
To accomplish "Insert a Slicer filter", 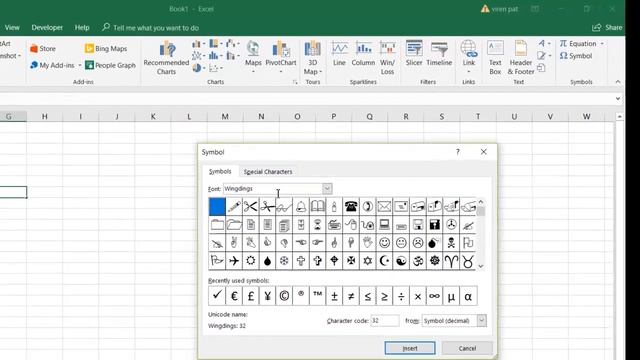I will (x=414, y=54).
